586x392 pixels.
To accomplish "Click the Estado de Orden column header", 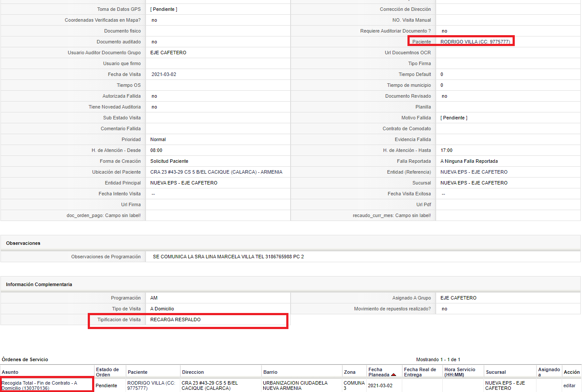I will [107, 372].
